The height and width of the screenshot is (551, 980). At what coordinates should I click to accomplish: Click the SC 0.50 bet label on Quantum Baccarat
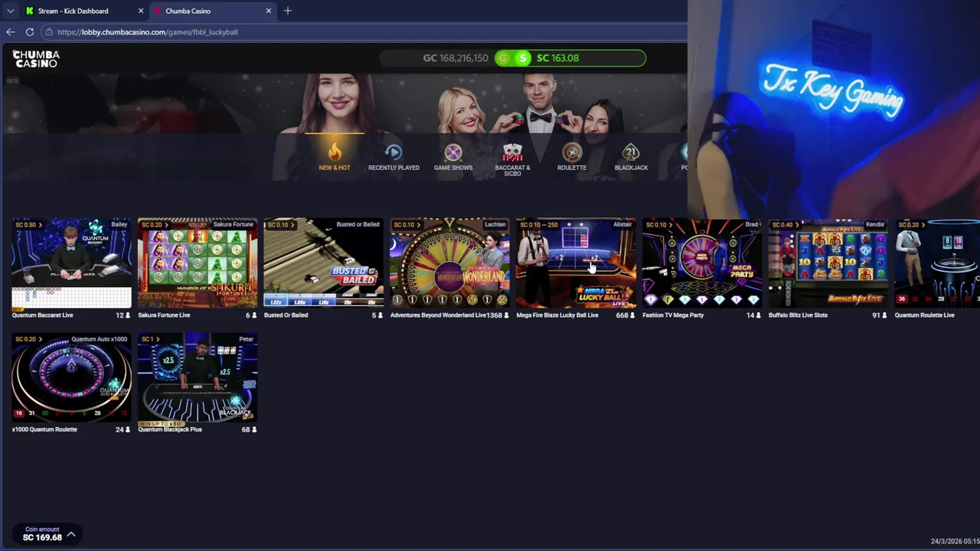pyautogui.click(x=28, y=225)
